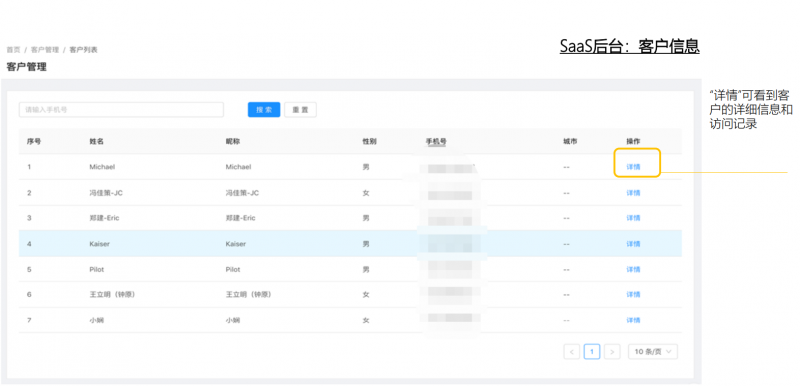This screenshot has height=386, width=800.
Task: Click Kaiser in the 昵称 column
Action: [236, 244]
